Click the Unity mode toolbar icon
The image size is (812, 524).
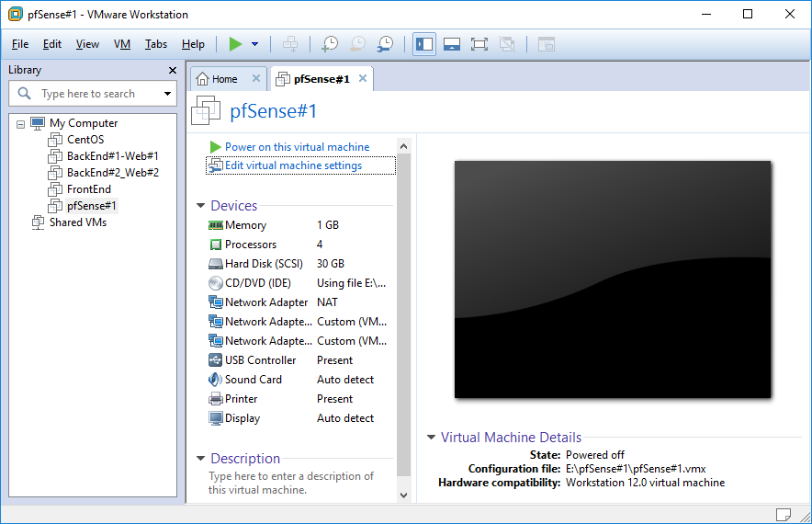tap(507, 44)
